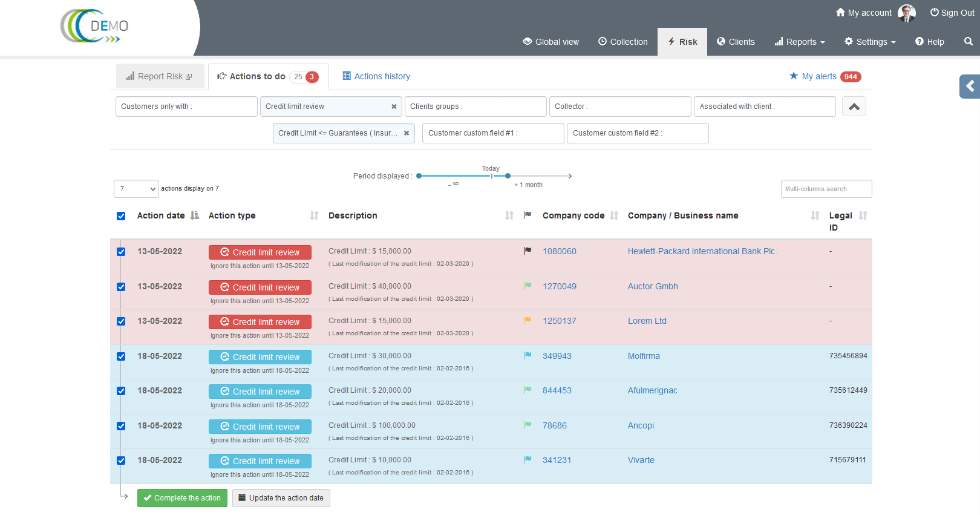
Task: Open the actions-per-page dropdown showing 7
Action: [x=136, y=189]
